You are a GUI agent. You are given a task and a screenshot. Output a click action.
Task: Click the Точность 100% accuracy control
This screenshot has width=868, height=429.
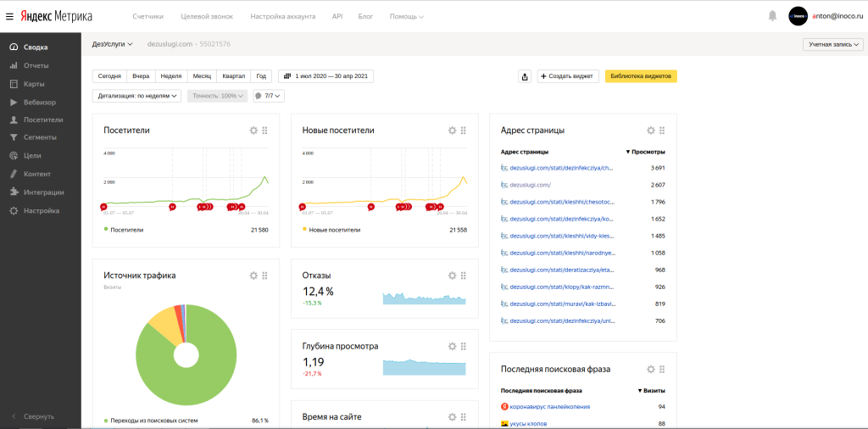[x=217, y=96]
